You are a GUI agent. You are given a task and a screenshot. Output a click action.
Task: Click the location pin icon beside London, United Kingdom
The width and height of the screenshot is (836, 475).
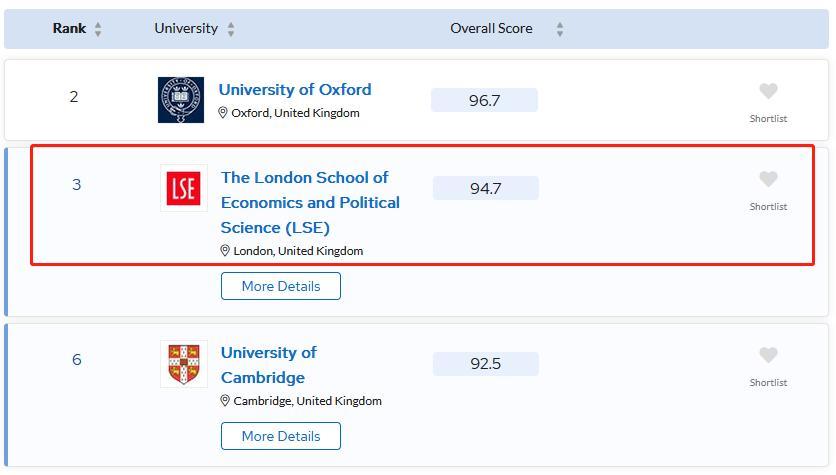226,251
